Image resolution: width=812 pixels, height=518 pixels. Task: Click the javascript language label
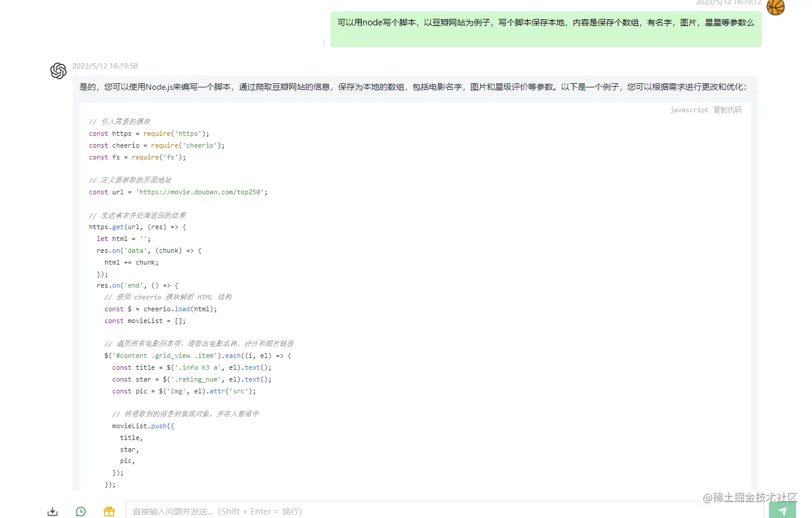tap(689, 110)
